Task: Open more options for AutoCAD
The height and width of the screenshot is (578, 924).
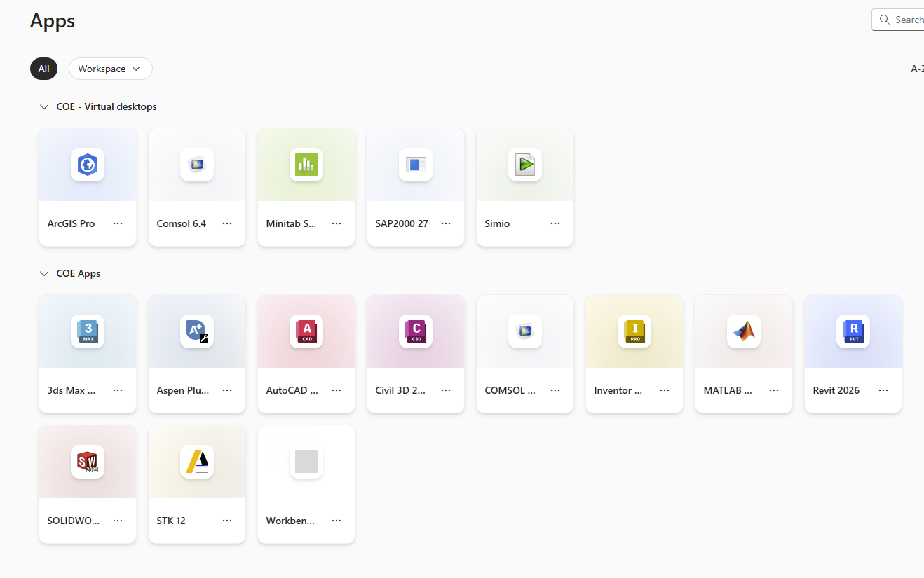Action: tap(337, 390)
